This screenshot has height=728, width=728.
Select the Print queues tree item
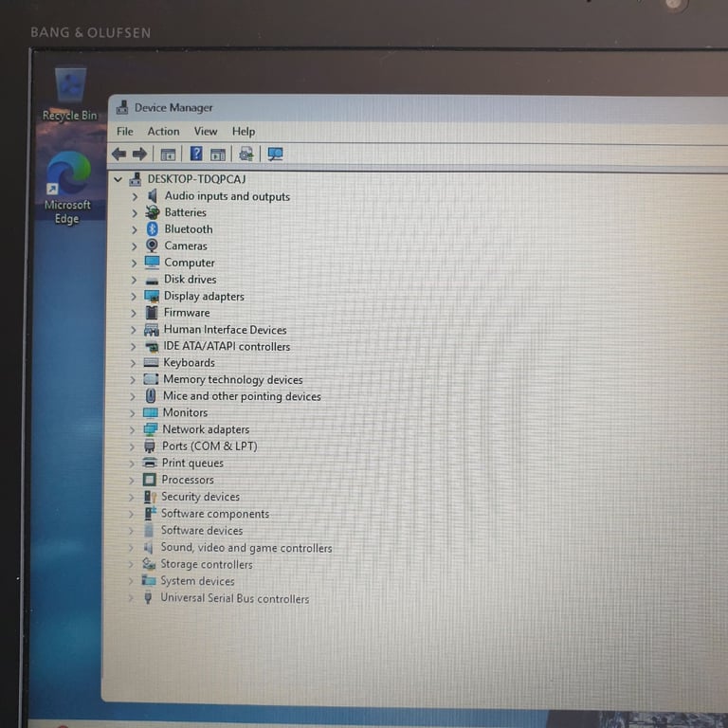click(x=192, y=463)
